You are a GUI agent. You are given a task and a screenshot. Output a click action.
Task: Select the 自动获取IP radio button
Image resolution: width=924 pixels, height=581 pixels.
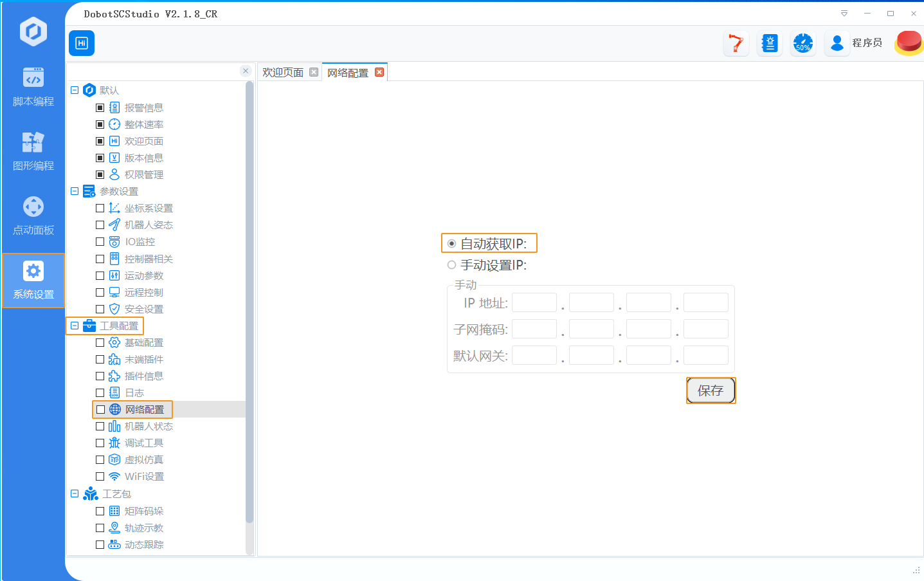(x=451, y=244)
